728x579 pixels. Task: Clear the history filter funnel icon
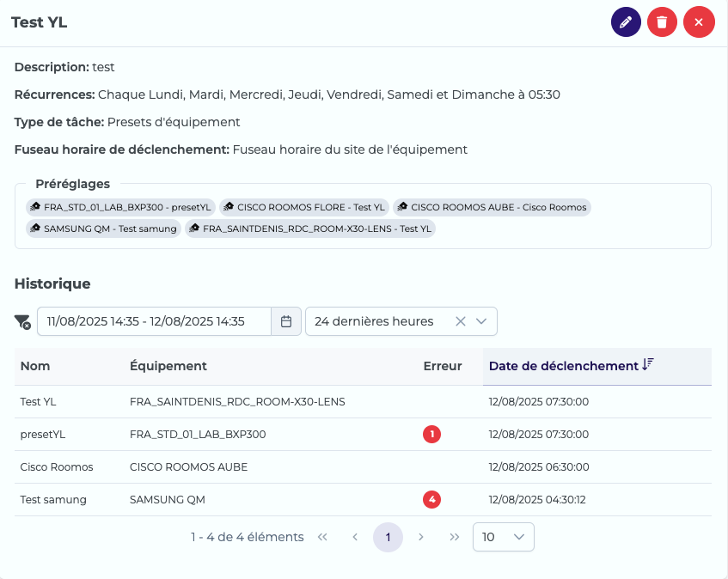click(22, 321)
